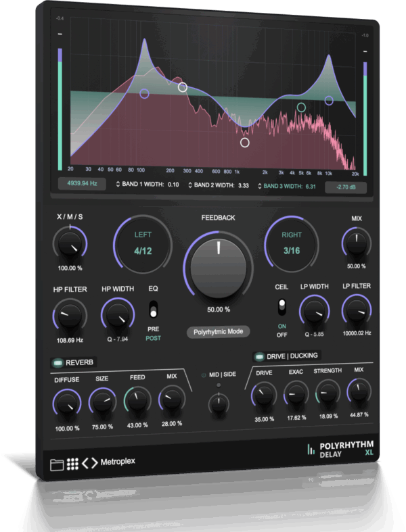Click the LP Filter knob
Screen dimensions: 406x532
point(357,311)
